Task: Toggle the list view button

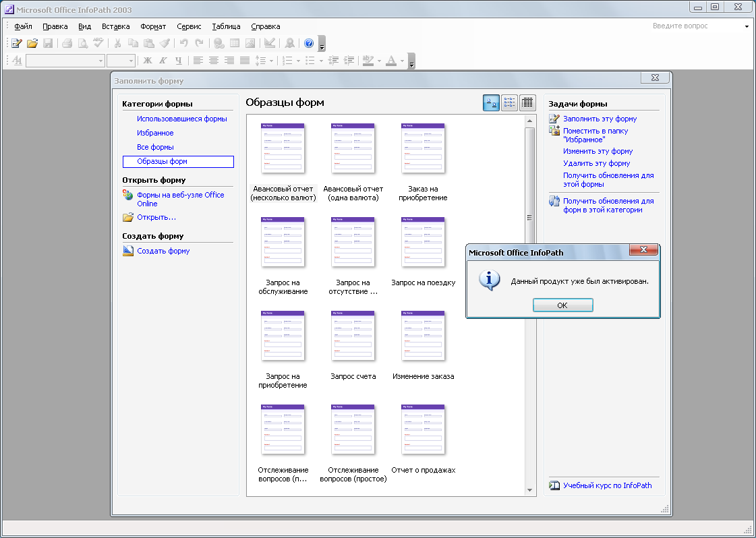Action: [509, 102]
